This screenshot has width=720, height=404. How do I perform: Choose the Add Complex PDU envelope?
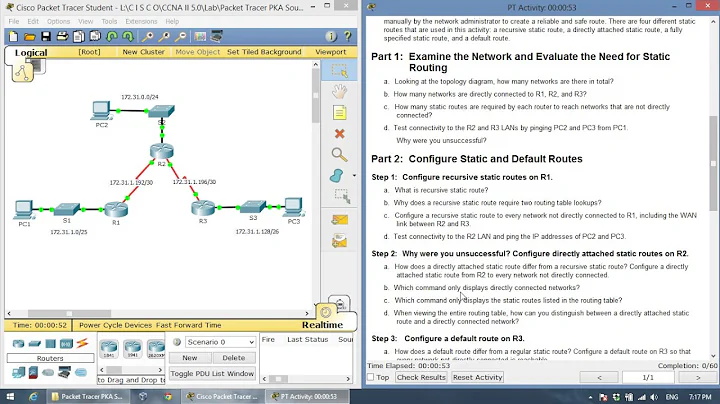click(x=339, y=241)
